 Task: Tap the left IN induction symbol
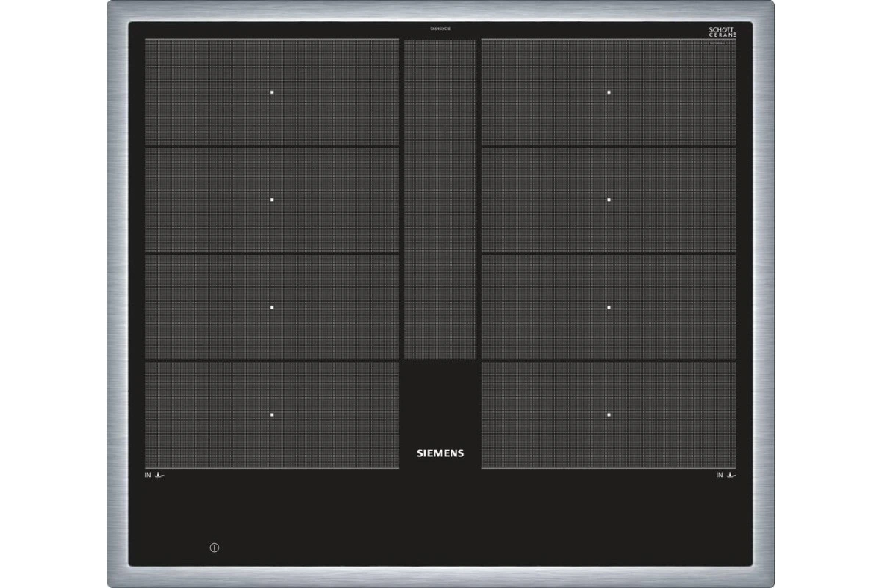pos(155,475)
